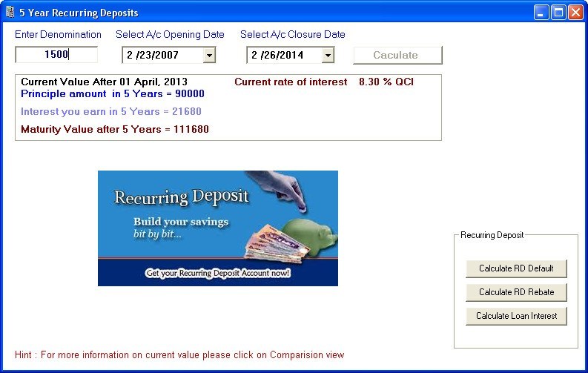The width and height of the screenshot is (588, 373).
Task: Launch Calculate Loan Interest
Action: click(515, 316)
